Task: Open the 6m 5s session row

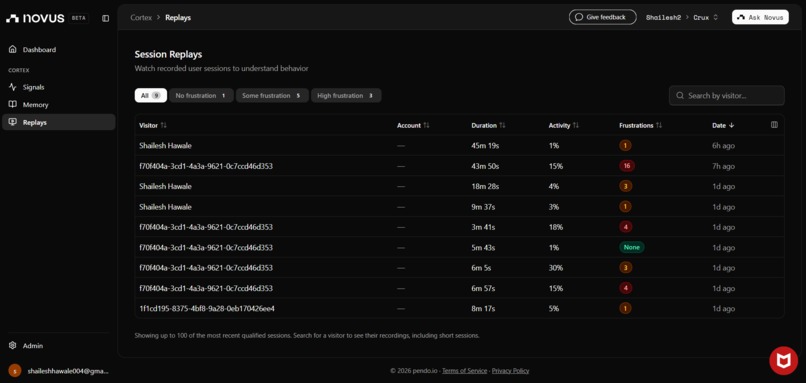Action: coord(460,268)
